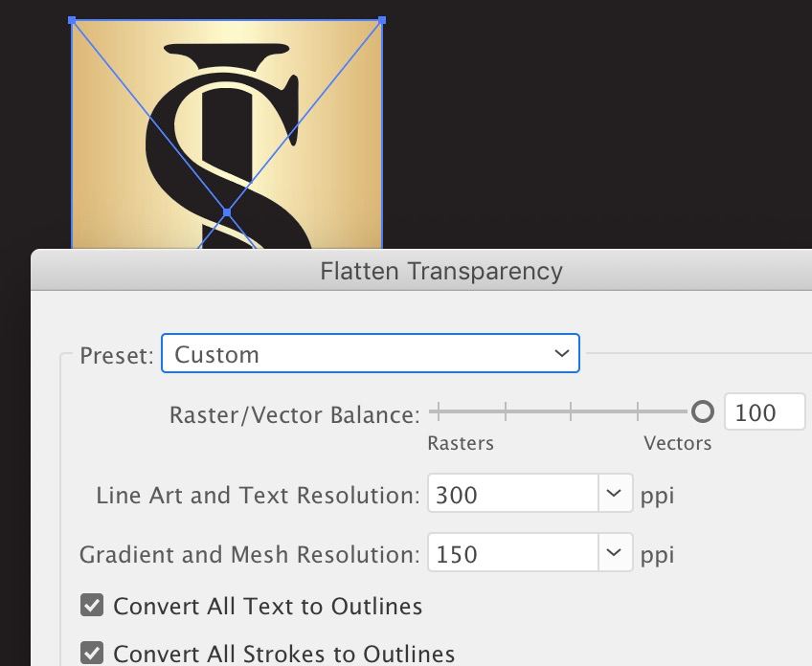Click the Line Art and Text Resolution field
This screenshot has width=812, height=666.
pyautogui.click(x=513, y=496)
